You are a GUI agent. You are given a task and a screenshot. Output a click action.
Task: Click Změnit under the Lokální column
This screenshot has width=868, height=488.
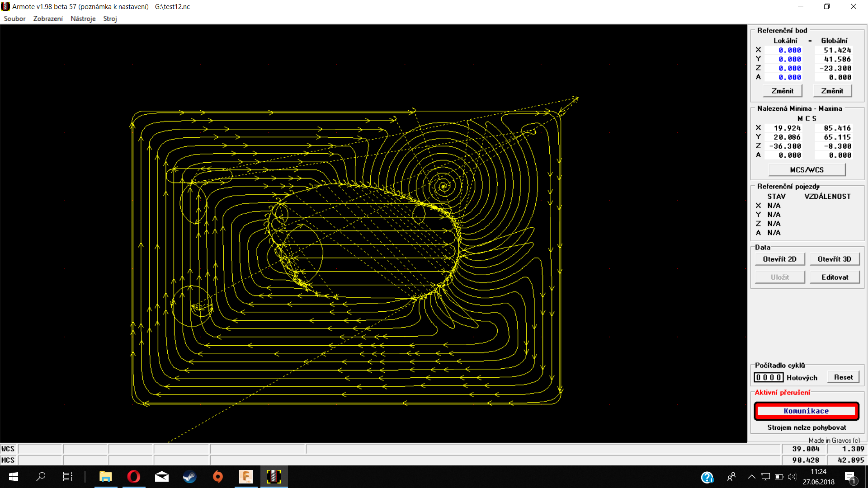pyautogui.click(x=782, y=91)
